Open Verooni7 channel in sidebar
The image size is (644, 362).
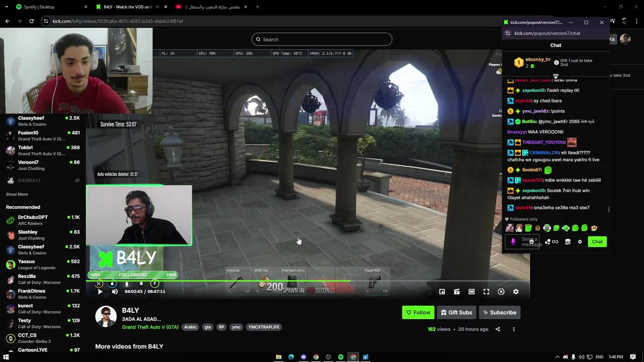tap(43, 165)
